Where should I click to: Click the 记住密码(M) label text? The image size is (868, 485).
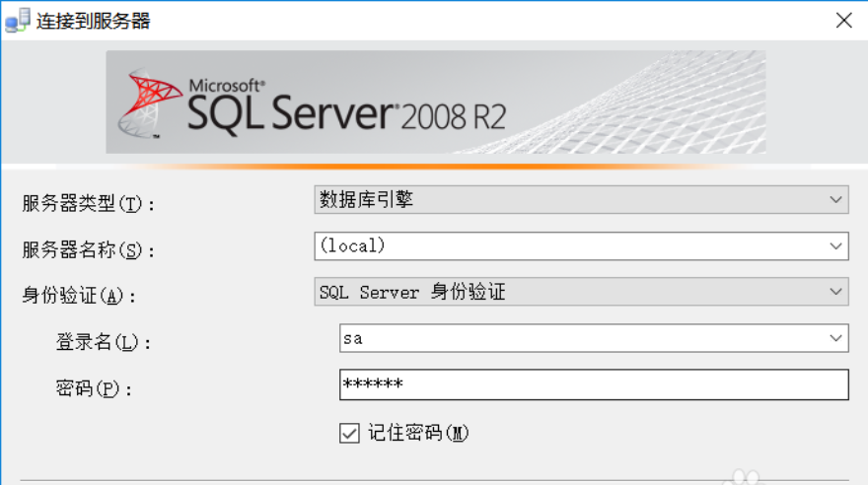pos(418,433)
